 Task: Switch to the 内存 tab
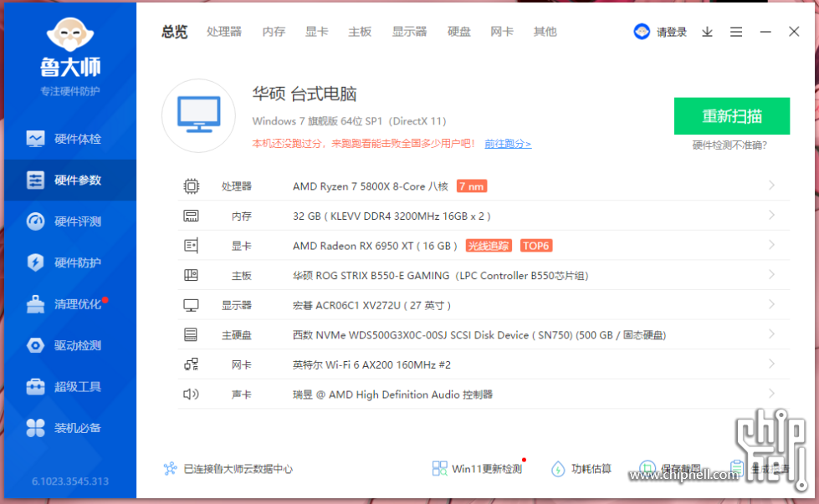point(274,32)
